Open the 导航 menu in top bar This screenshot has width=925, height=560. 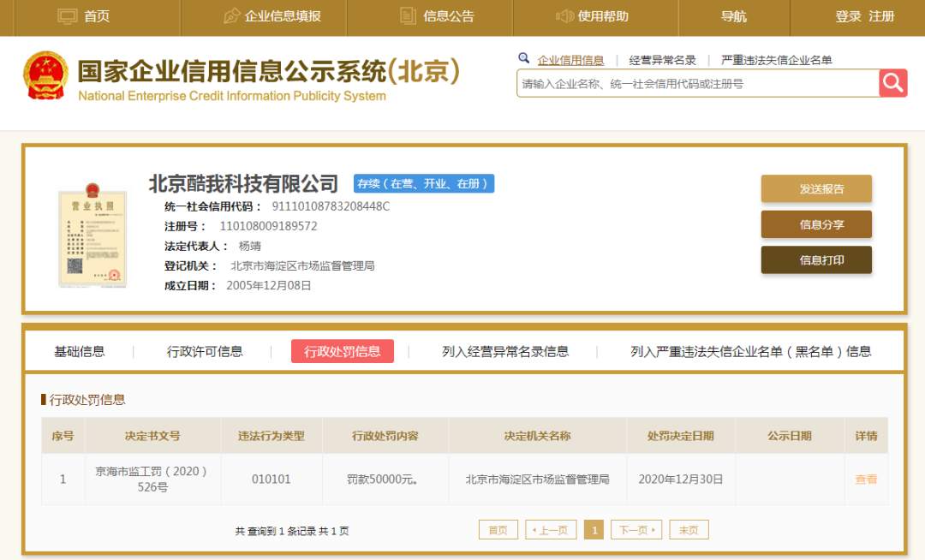pos(733,16)
